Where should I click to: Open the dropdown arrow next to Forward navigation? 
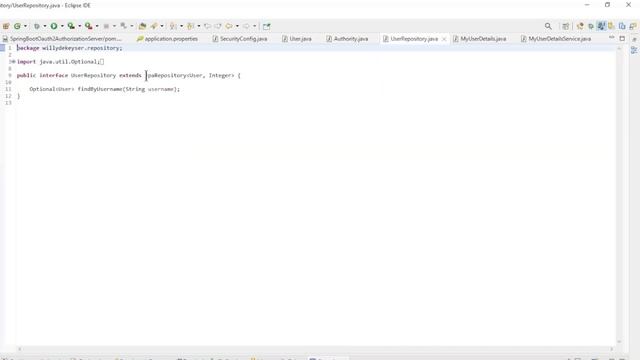click(x=254, y=26)
